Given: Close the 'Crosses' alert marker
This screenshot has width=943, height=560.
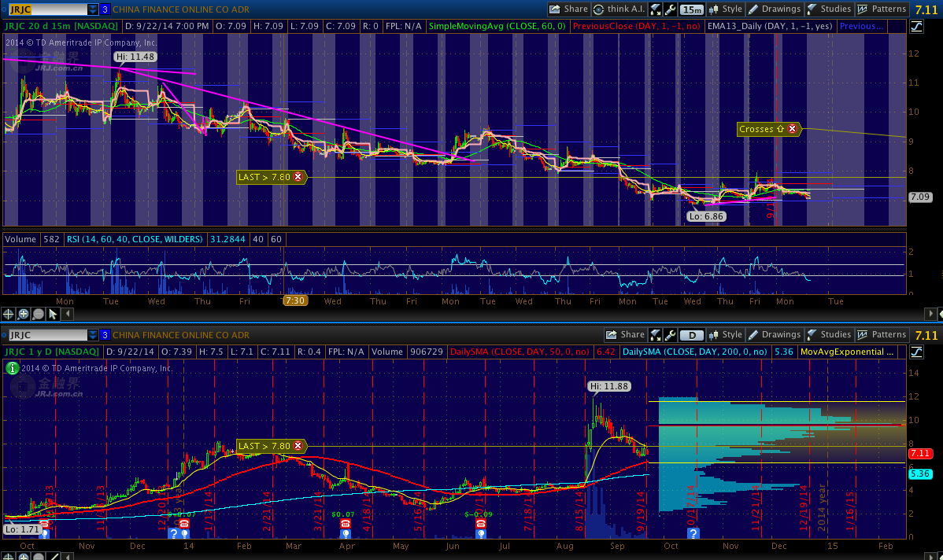Looking at the screenshot, I should click(792, 129).
